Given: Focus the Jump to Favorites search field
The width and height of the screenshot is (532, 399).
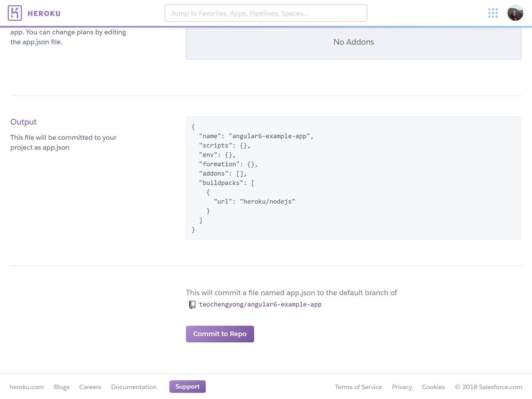Looking at the screenshot, I should point(266,13).
